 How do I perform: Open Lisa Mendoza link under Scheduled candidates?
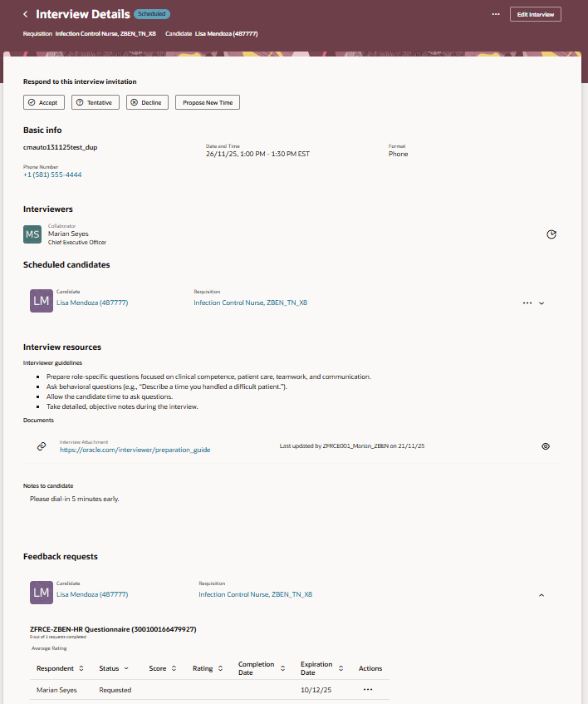pos(92,303)
